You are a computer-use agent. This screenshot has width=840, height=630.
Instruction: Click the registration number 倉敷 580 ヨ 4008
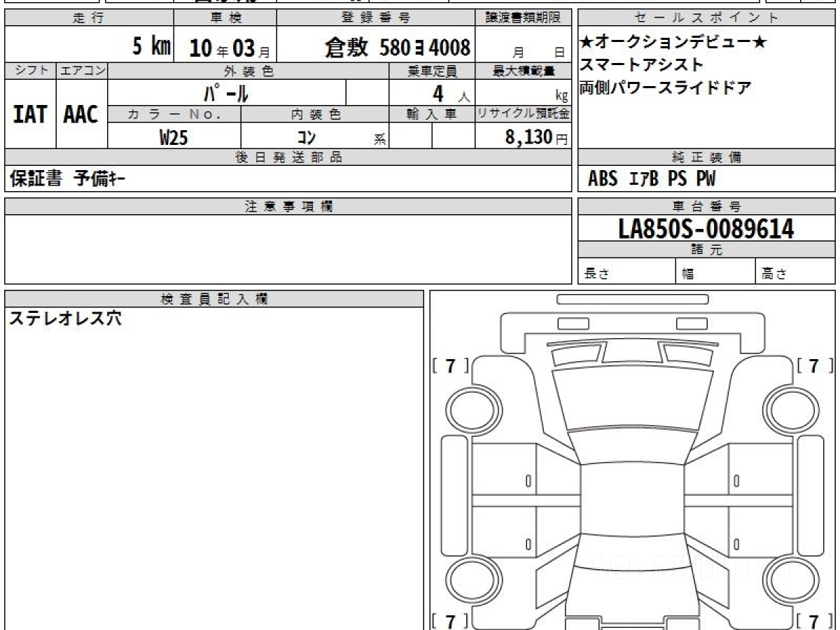[398, 48]
